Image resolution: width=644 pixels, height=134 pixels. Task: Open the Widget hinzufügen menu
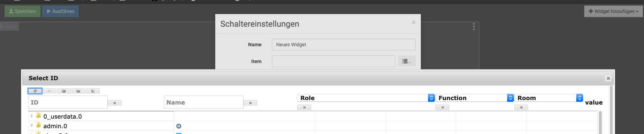[613, 11]
